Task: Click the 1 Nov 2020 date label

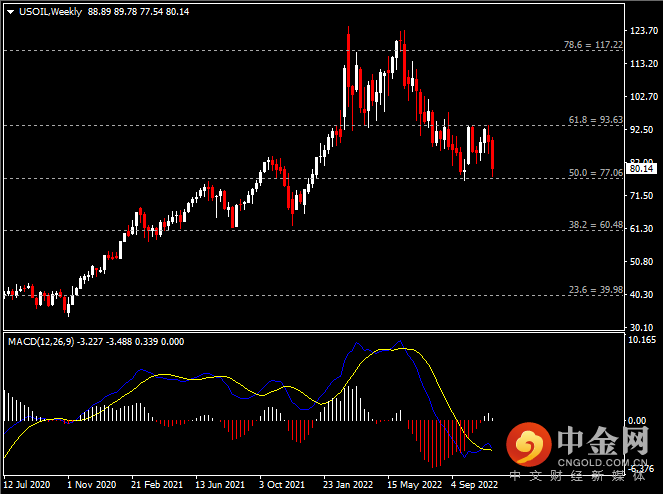Action: tap(91, 483)
